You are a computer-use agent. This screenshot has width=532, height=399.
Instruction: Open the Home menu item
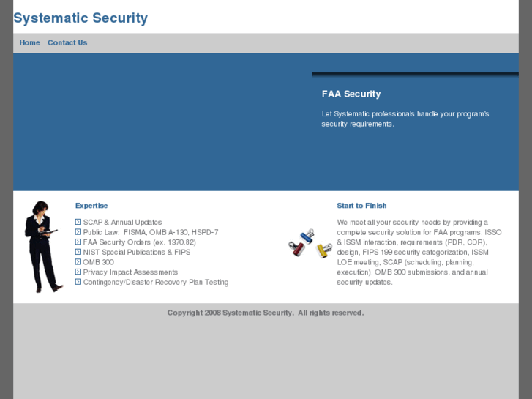coord(30,42)
